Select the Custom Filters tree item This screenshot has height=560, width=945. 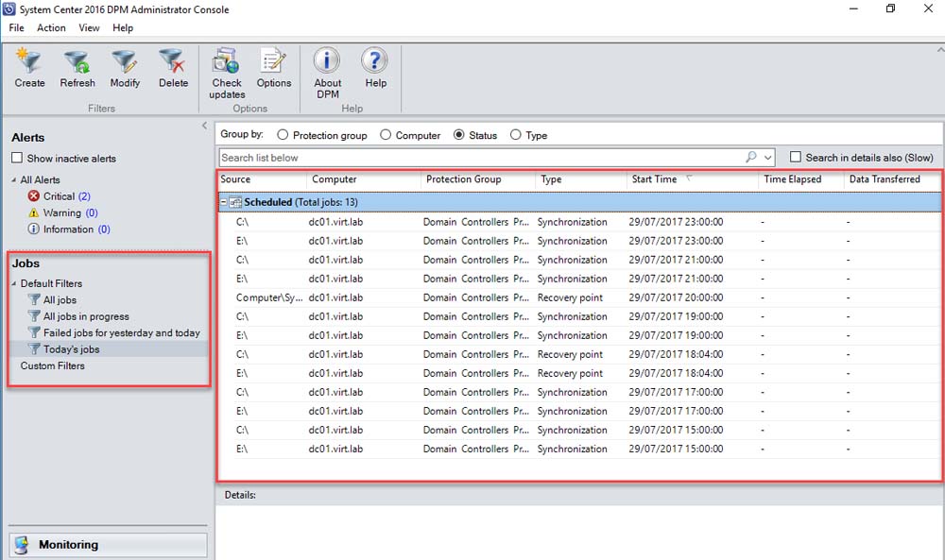coord(52,365)
